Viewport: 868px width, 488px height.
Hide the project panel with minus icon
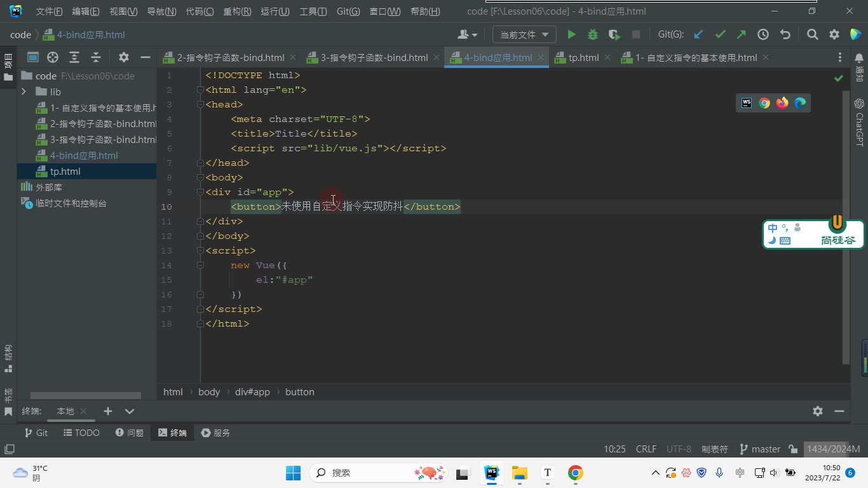tap(146, 57)
